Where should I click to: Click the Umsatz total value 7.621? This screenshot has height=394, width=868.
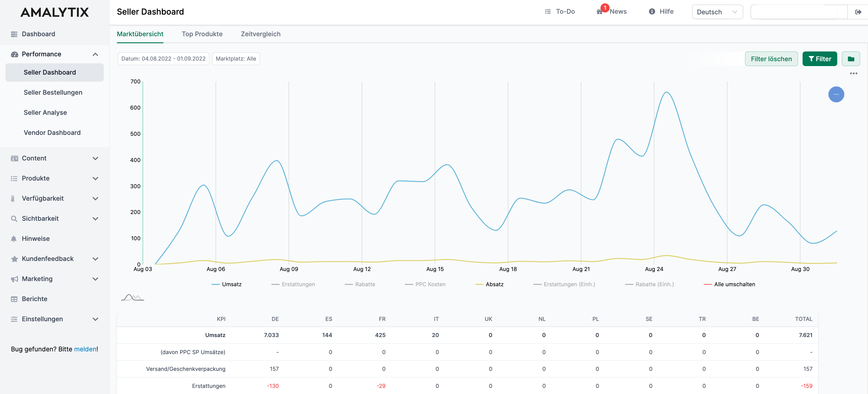point(805,335)
